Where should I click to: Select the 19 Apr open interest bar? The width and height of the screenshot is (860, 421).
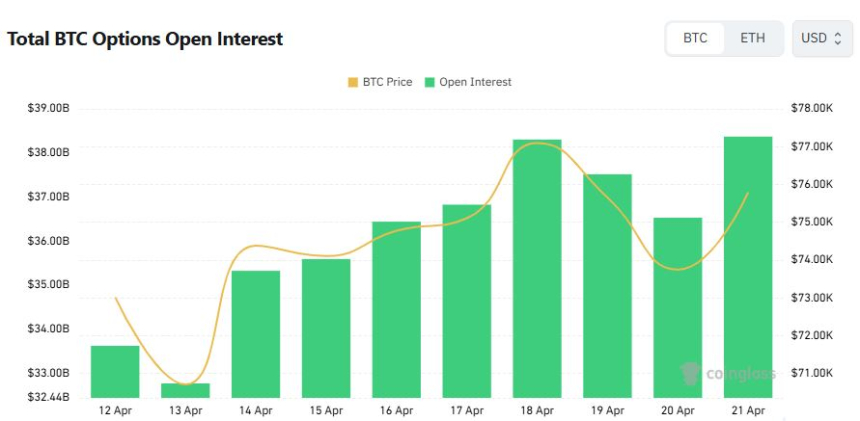pyautogui.click(x=608, y=285)
